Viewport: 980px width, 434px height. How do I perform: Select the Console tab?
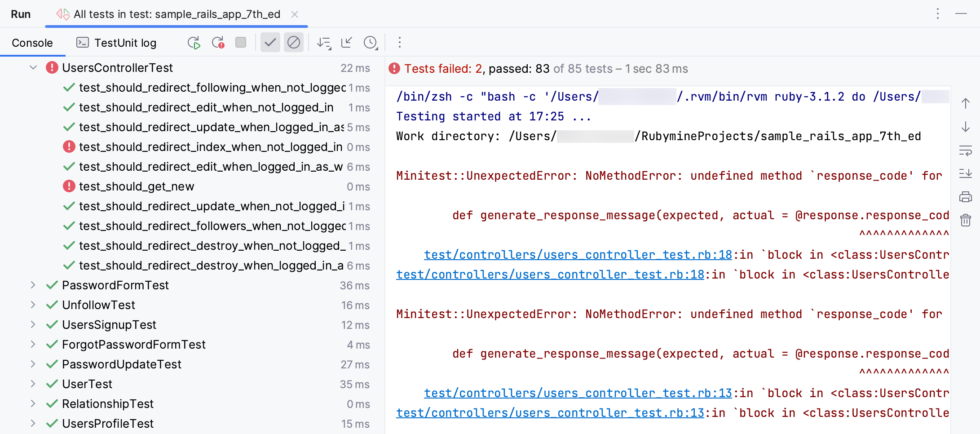32,43
